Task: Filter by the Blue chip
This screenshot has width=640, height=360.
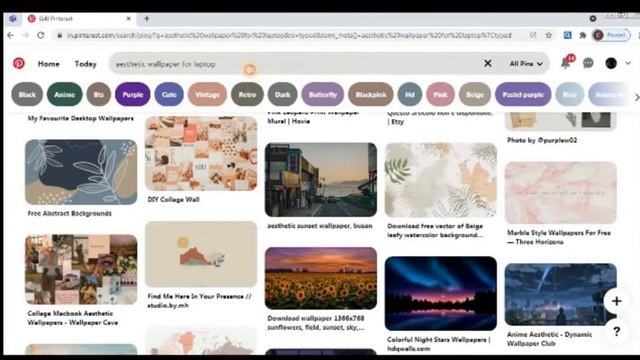Action: point(570,94)
